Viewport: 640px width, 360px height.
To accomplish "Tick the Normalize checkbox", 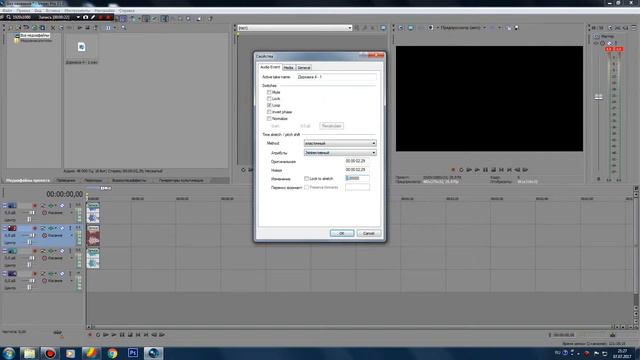I will pos(269,118).
